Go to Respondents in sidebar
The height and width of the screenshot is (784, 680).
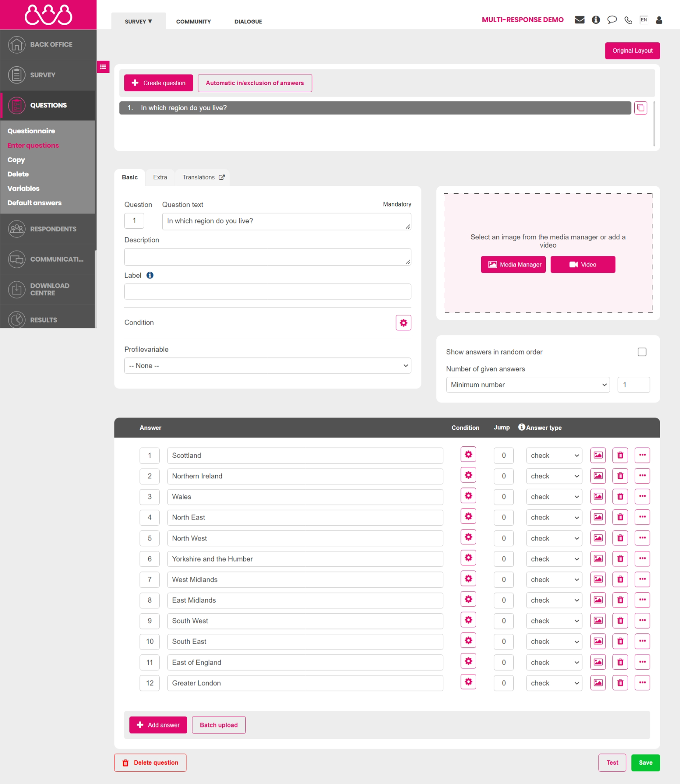48,229
